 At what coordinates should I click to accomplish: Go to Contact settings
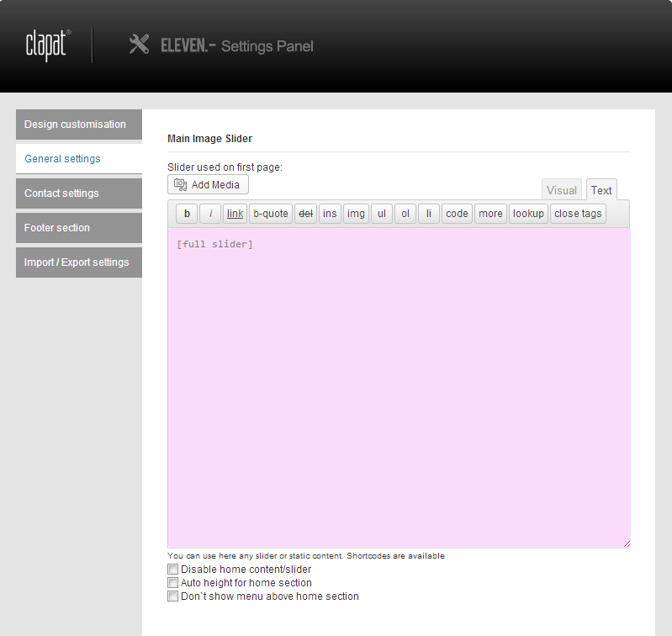pyautogui.click(x=79, y=193)
